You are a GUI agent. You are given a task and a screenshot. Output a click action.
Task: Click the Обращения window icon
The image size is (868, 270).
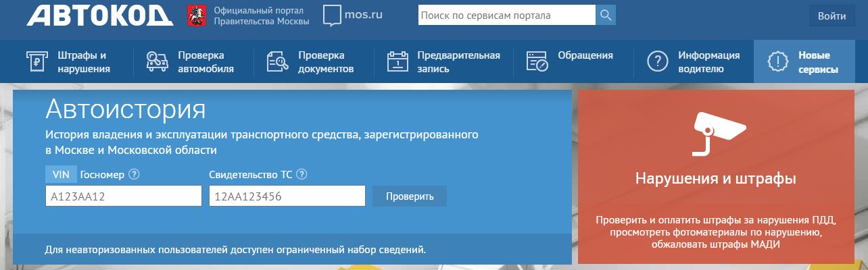(537, 61)
